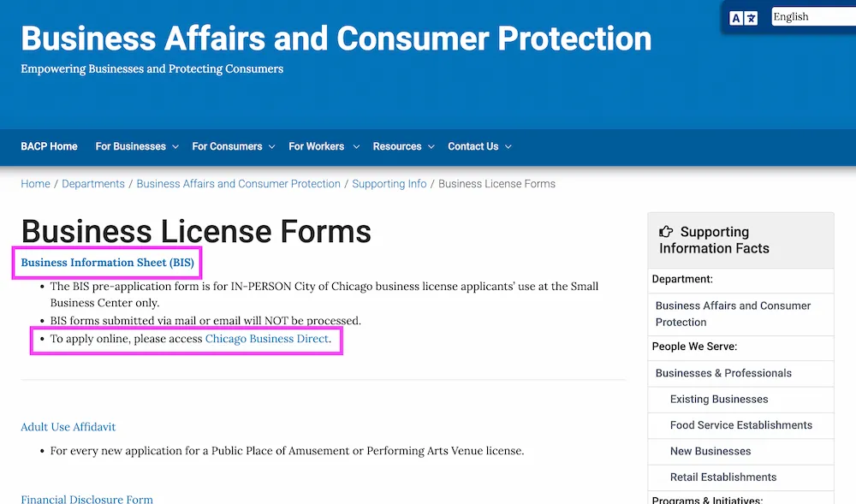The image size is (856, 504).
Task: Expand the Contact Us menu
Action: (473, 146)
